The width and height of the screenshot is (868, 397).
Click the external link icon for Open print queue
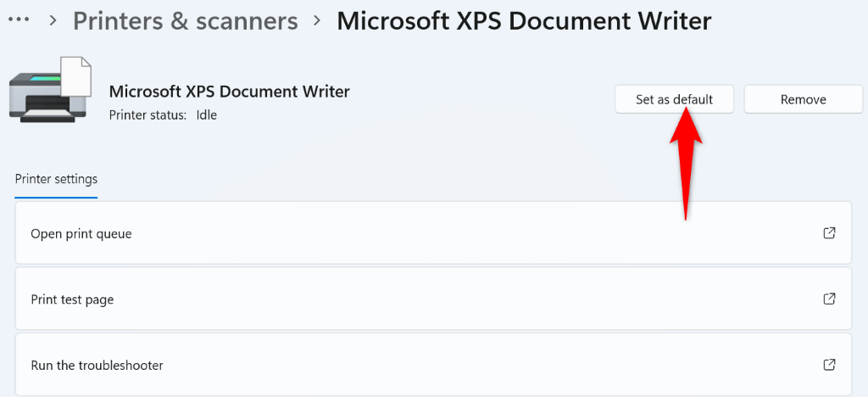(x=829, y=232)
